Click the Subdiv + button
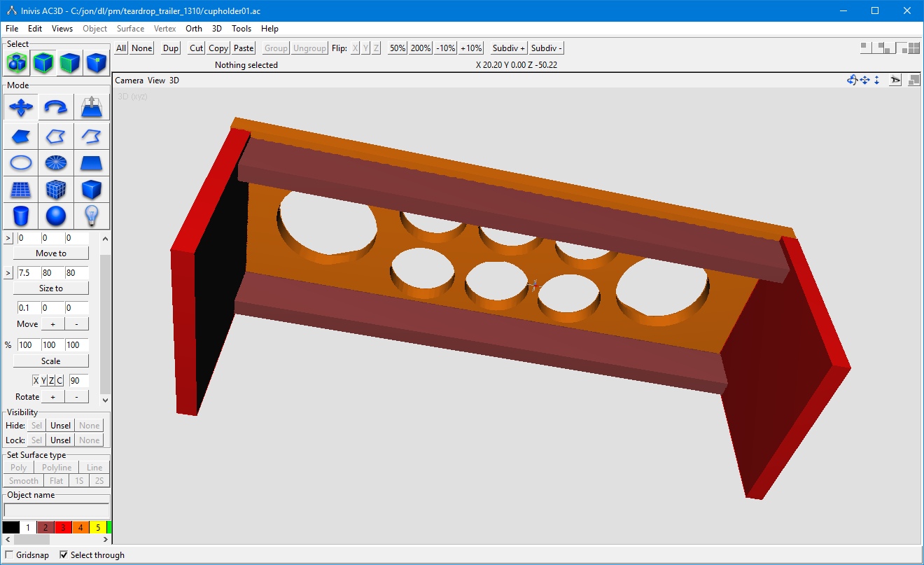924x565 pixels. tap(509, 48)
